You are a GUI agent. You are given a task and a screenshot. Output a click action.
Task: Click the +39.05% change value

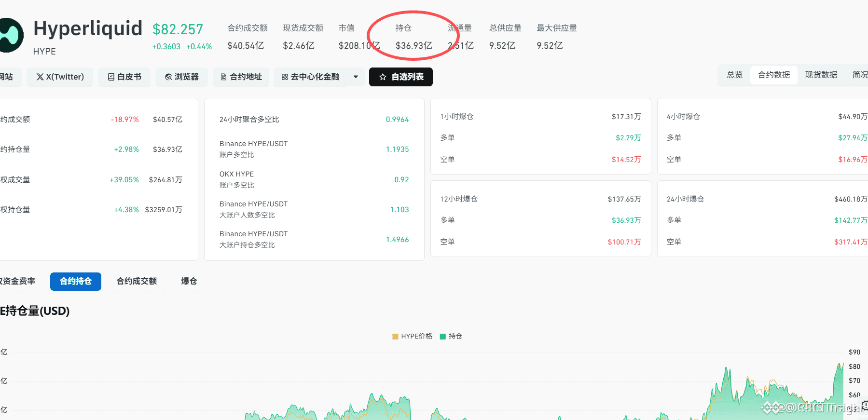tap(124, 180)
